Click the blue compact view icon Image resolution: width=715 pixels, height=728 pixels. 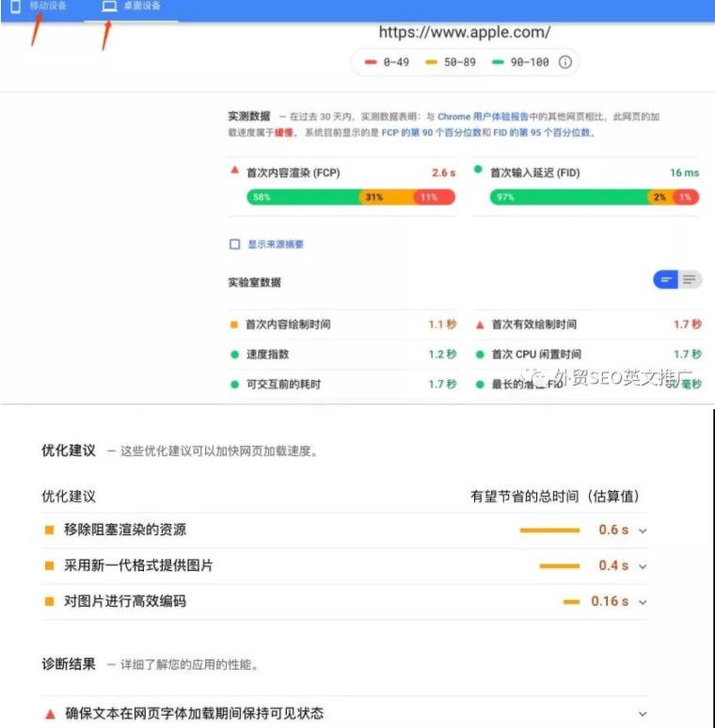(x=666, y=279)
